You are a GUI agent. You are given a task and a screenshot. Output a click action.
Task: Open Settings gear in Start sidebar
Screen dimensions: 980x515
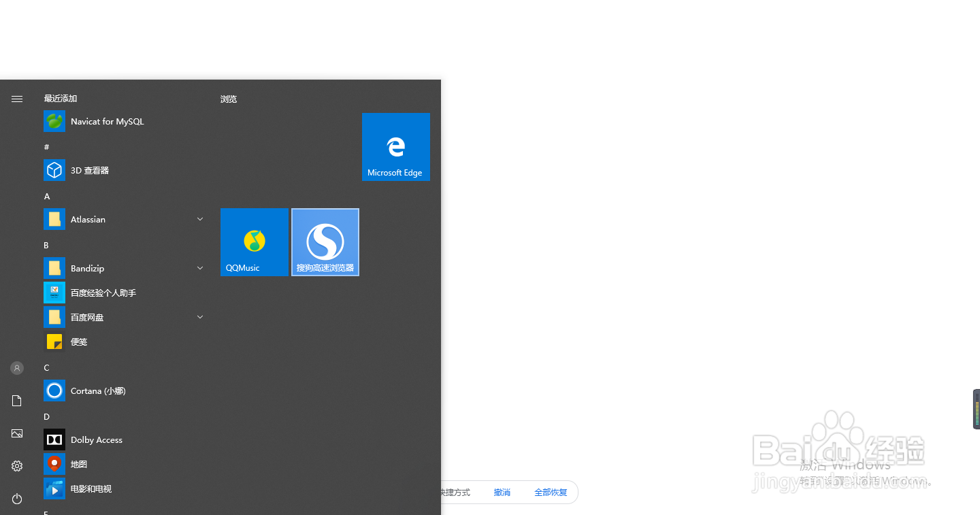pos(17,466)
